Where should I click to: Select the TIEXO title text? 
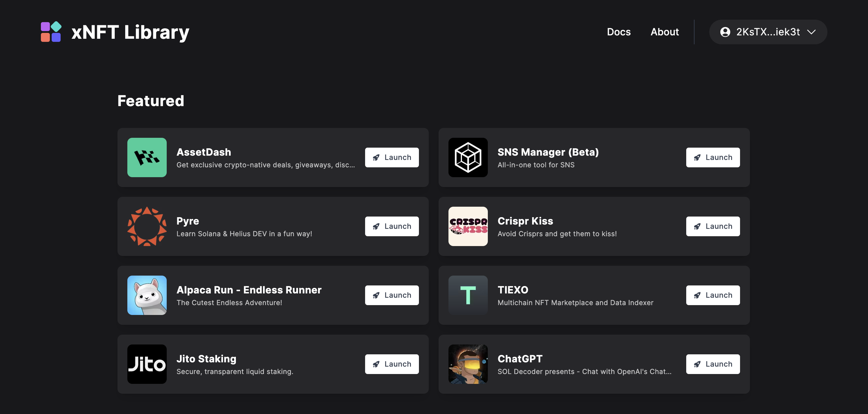513,290
